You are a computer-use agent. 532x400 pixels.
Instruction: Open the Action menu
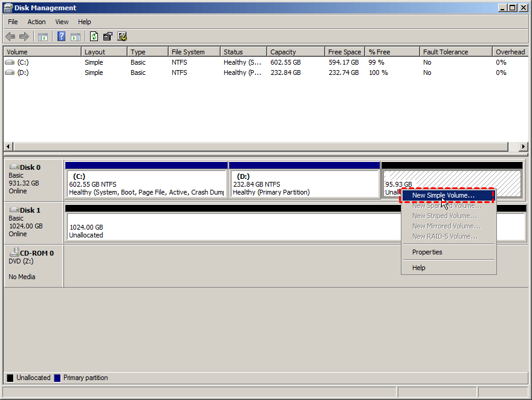click(36, 22)
